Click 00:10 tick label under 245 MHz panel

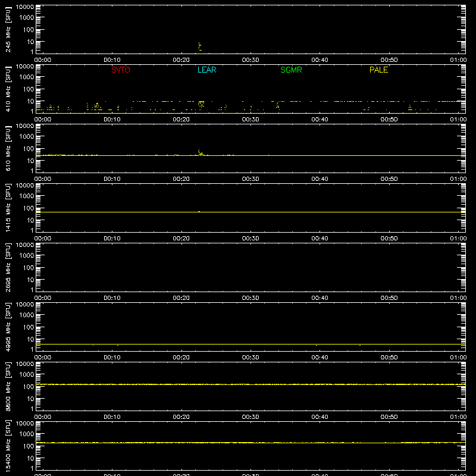pos(112,60)
